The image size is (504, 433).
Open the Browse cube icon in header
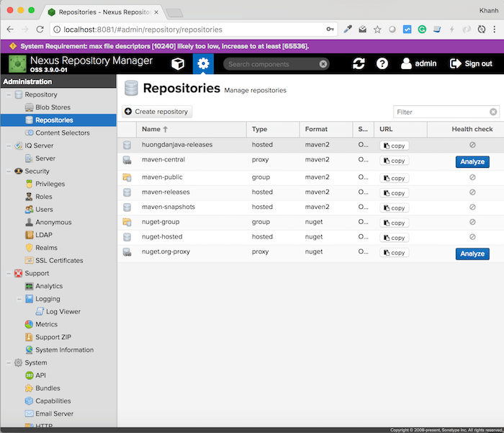177,63
